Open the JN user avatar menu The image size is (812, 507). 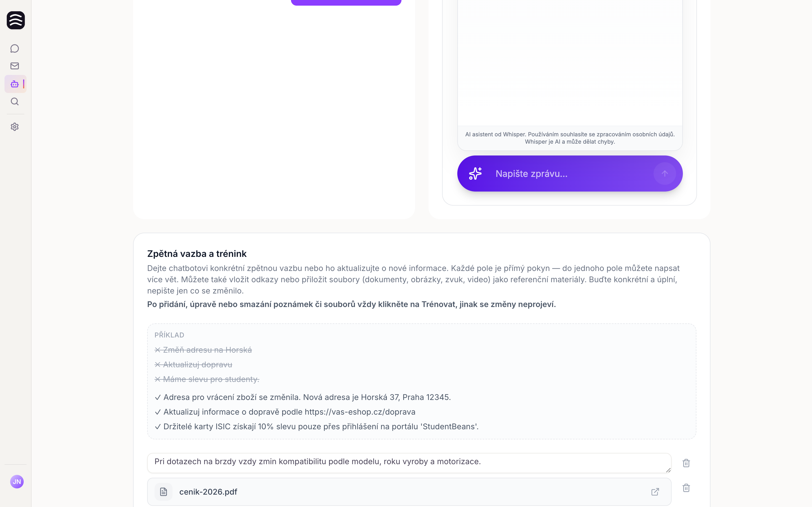click(17, 482)
